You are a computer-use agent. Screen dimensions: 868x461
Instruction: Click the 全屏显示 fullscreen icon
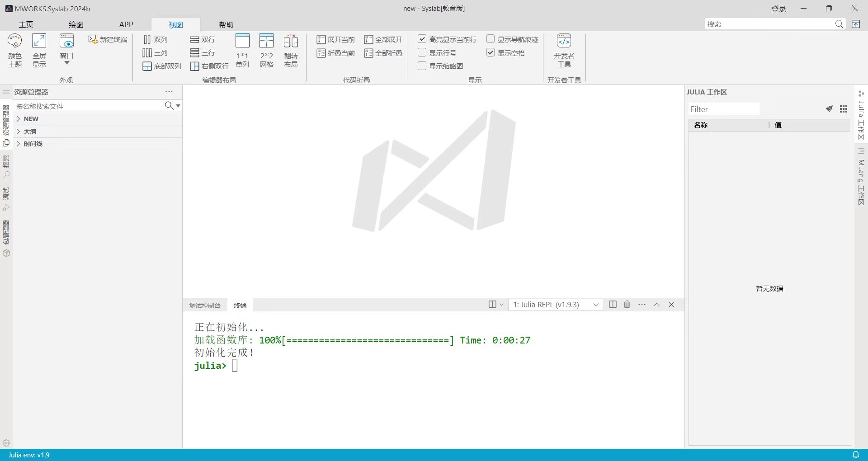[39, 50]
